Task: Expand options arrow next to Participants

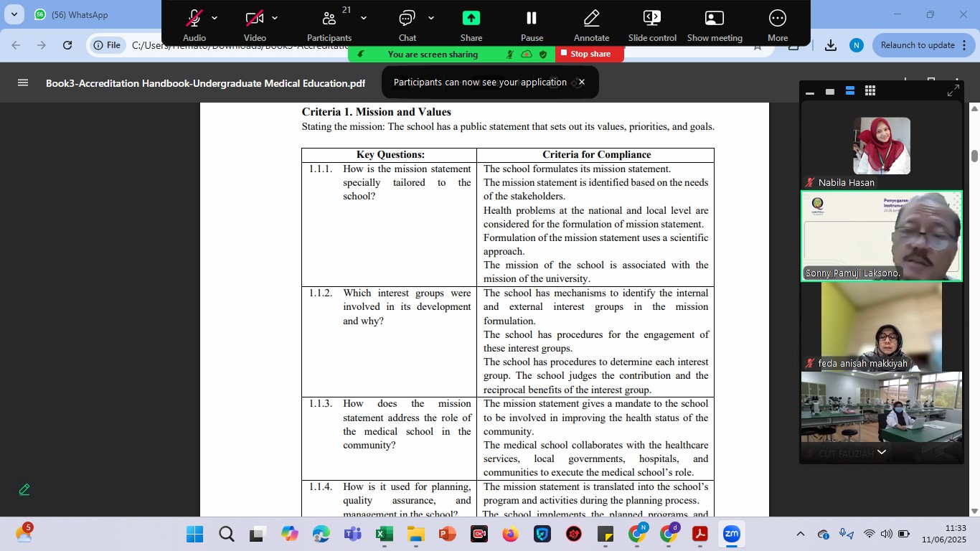Action: click(x=364, y=18)
